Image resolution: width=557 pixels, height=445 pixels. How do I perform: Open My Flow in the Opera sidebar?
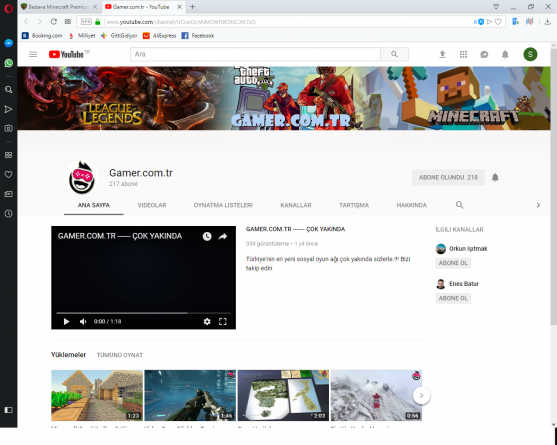click(9, 109)
